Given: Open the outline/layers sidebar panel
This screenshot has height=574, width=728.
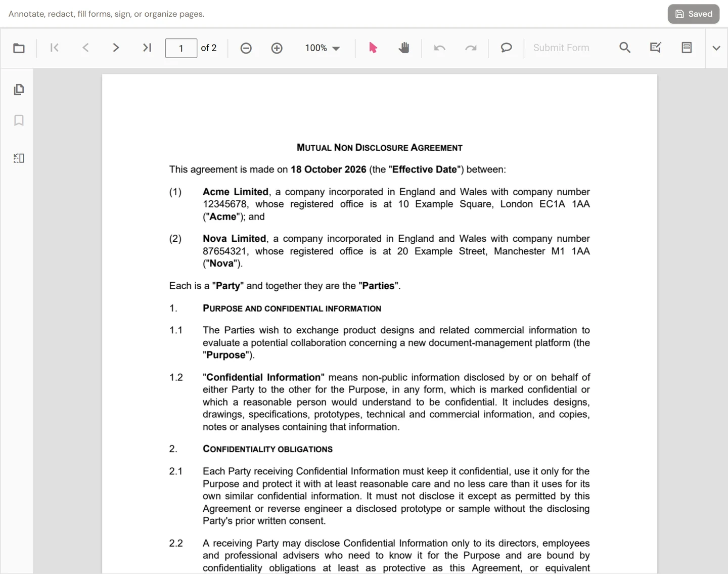Looking at the screenshot, I should [19, 158].
